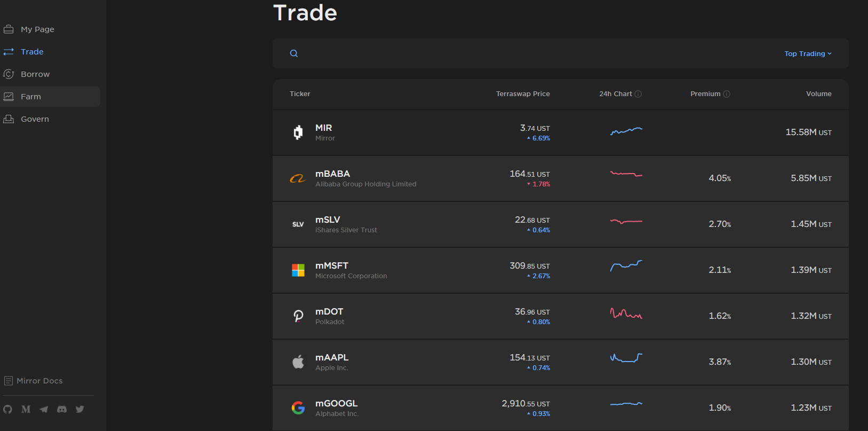Open the Top Trading sort dropdown
The image size is (868, 431).
coord(808,53)
